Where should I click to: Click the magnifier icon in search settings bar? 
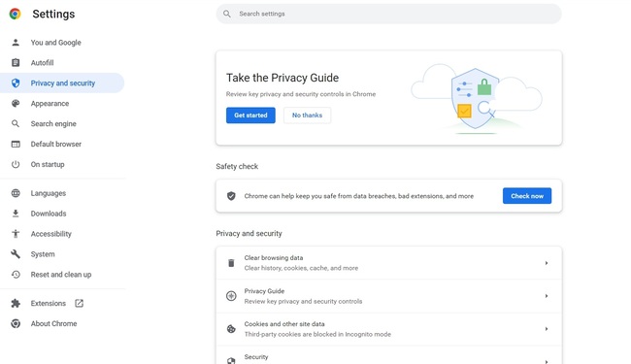[x=227, y=14]
